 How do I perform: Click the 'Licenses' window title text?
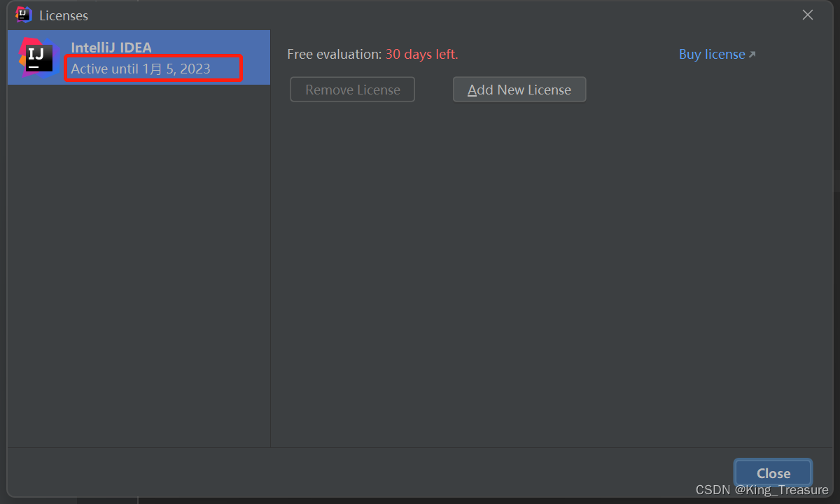pyautogui.click(x=64, y=15)
